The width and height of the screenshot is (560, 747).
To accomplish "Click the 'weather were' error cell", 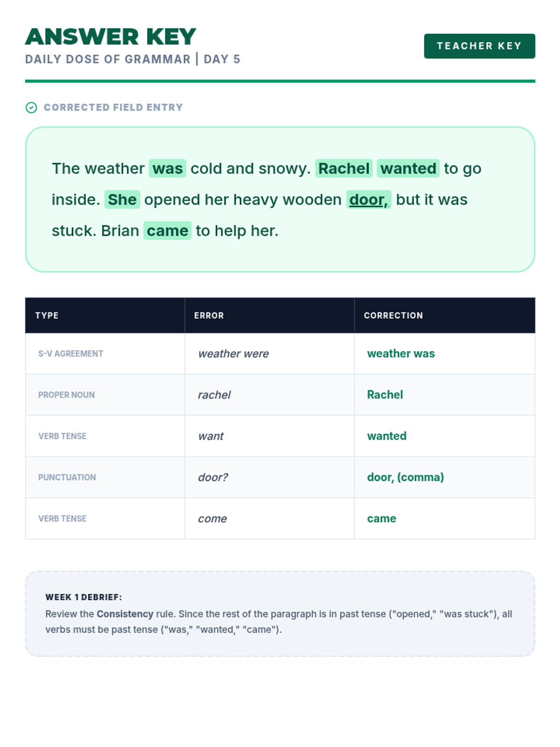I will click(x=270, y=354).
